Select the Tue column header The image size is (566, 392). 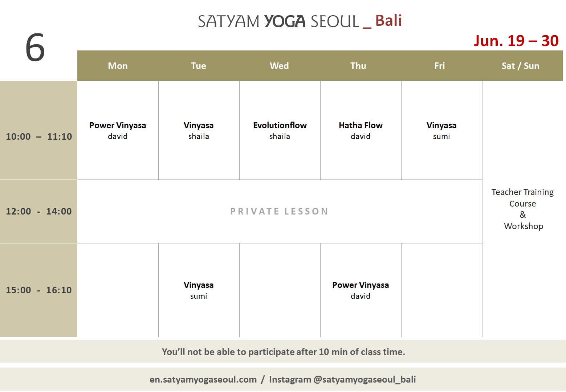coord(199,66)
